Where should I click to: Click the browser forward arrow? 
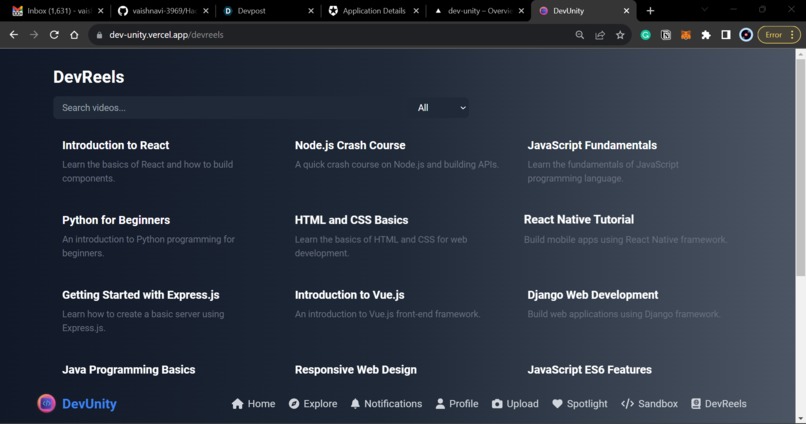pos(34,35)
